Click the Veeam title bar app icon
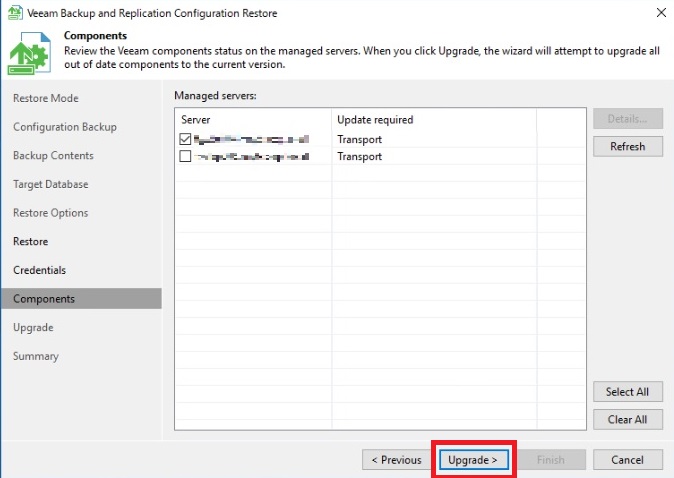This screenshot has height=478, width=674. 15,12
